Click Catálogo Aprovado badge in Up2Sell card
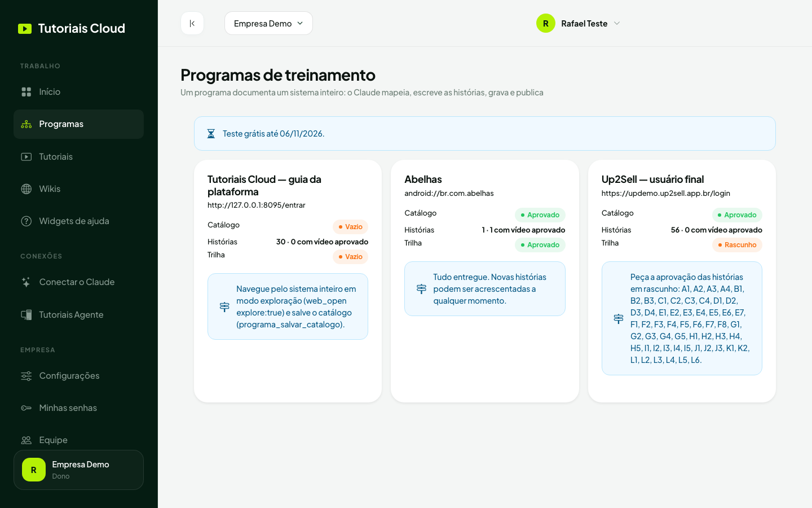This screenshot has width=812, height=508. [737, 215]
